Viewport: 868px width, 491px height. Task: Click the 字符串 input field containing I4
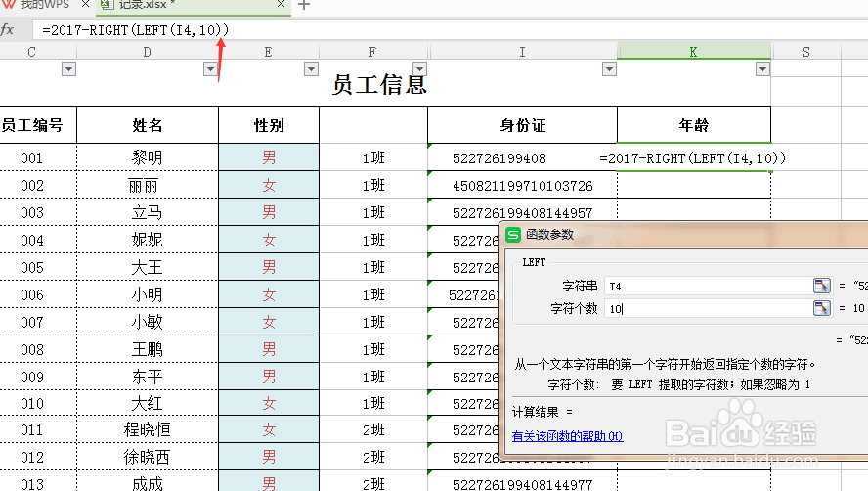click(x=708, y=286)
